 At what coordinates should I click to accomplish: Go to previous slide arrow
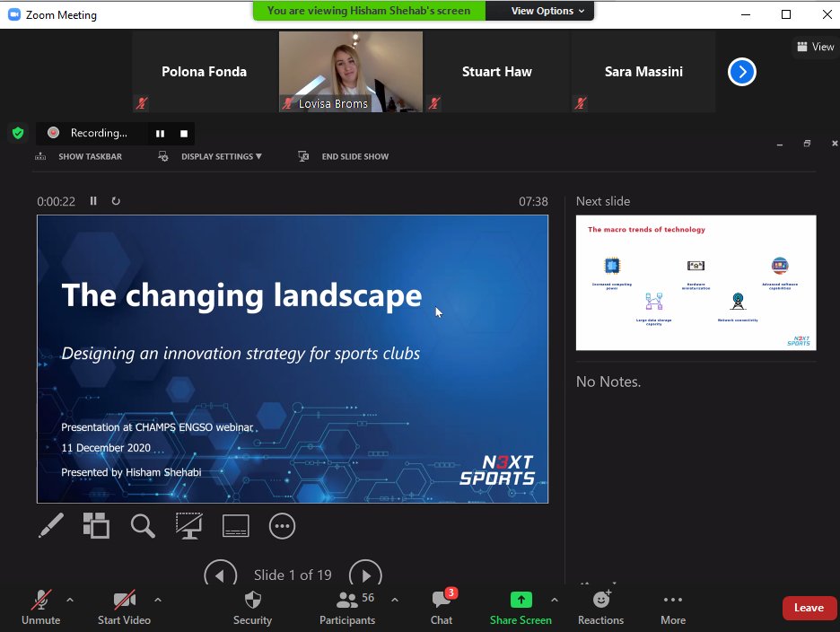(x=220, y=575)
